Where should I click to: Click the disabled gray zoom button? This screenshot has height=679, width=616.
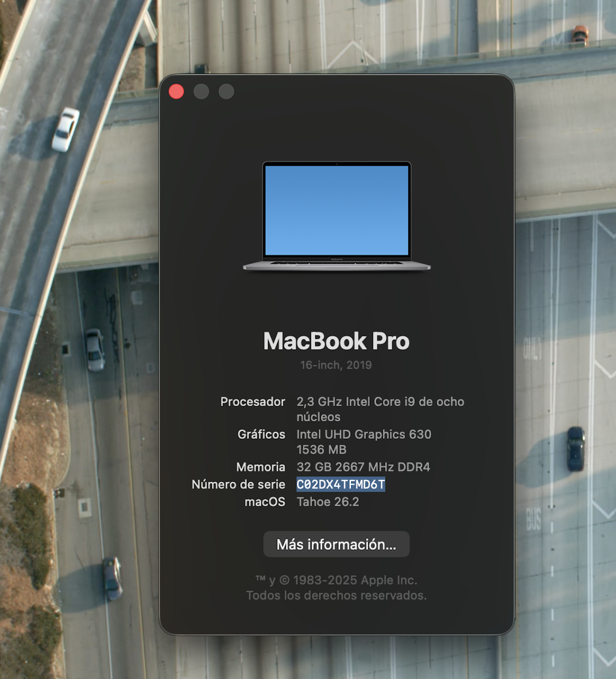click(226, 91)
